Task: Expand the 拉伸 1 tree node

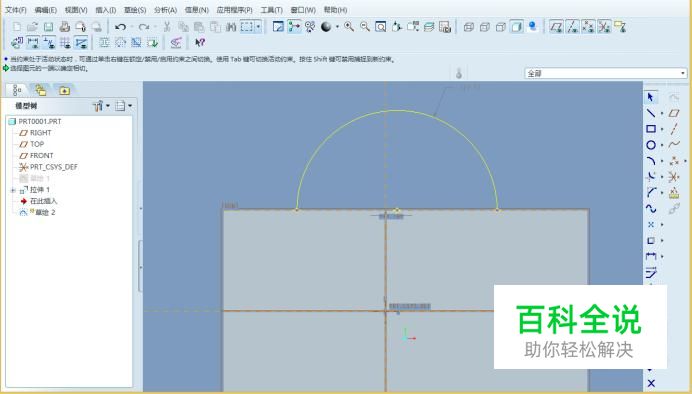Action: coord(13,190)
